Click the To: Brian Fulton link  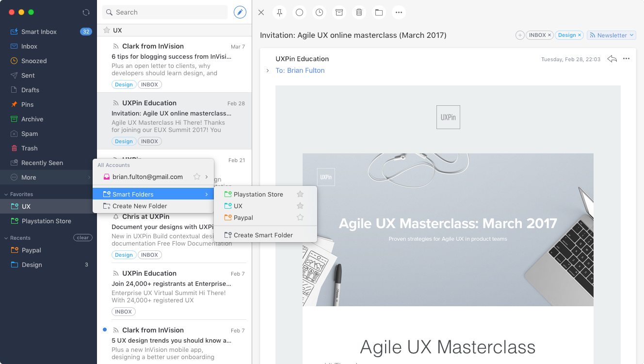click(x=300, y=70)
